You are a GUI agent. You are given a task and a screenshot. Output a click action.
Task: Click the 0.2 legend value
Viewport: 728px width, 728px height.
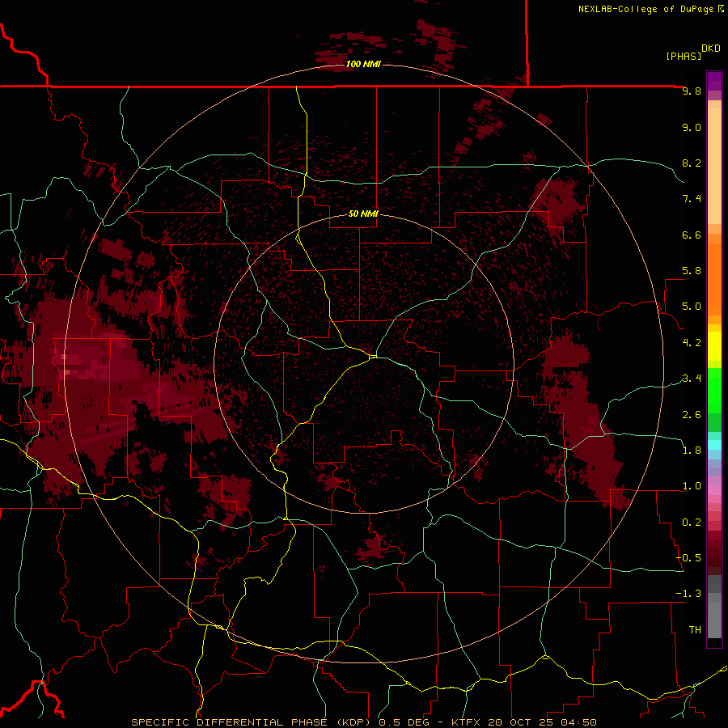click(x=692, y=523)
